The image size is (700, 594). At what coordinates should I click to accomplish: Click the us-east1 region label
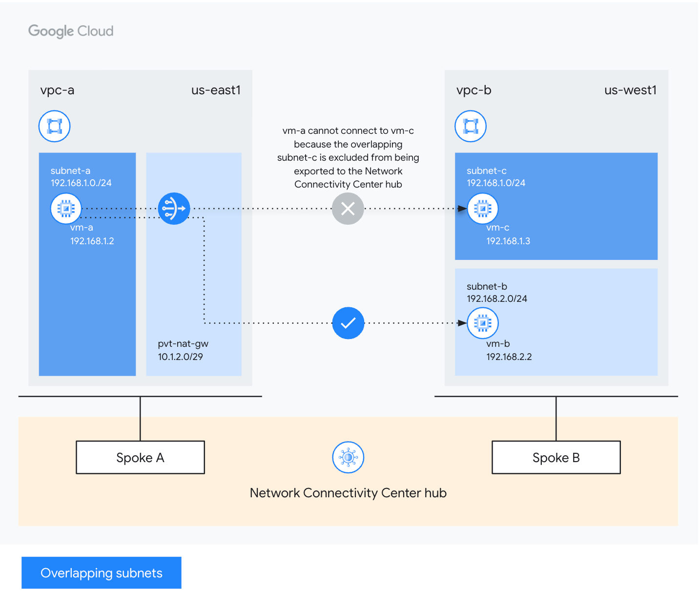216,90
